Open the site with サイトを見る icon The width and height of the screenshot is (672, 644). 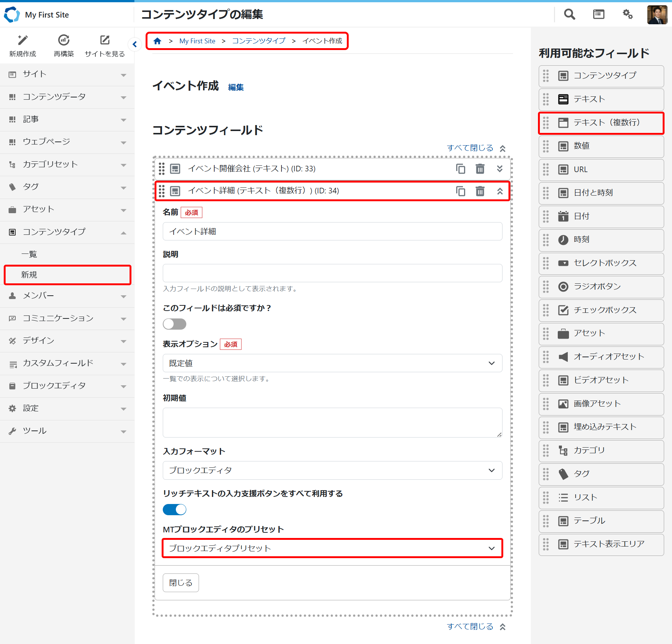[x=105, y=40]
